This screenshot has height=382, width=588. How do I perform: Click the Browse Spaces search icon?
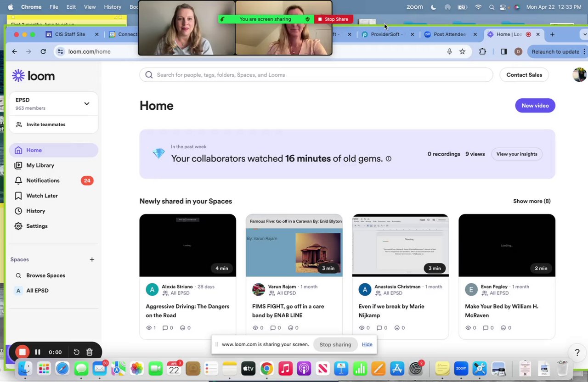tap(18, 275)
